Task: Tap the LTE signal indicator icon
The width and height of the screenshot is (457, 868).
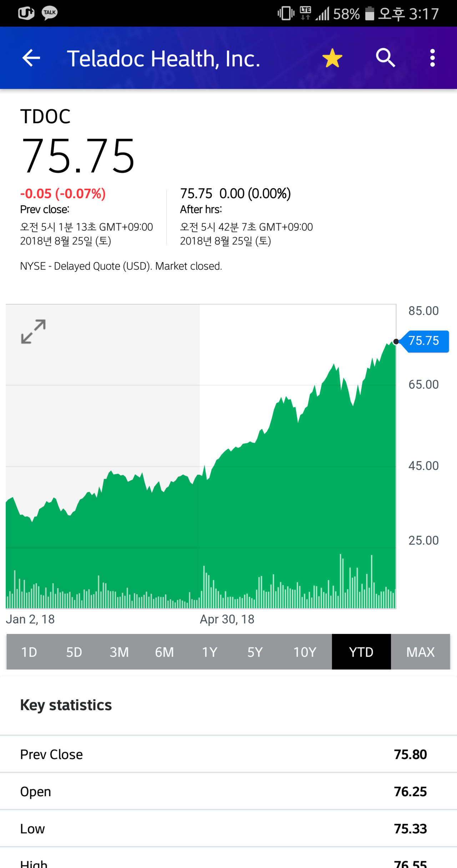Action: click(305, 13)
